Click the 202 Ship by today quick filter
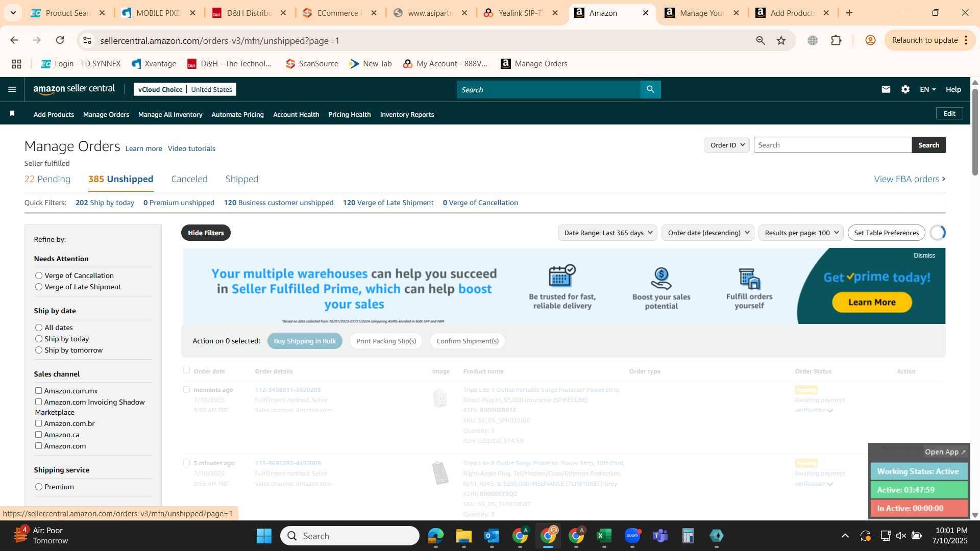 tap(105, 203)
